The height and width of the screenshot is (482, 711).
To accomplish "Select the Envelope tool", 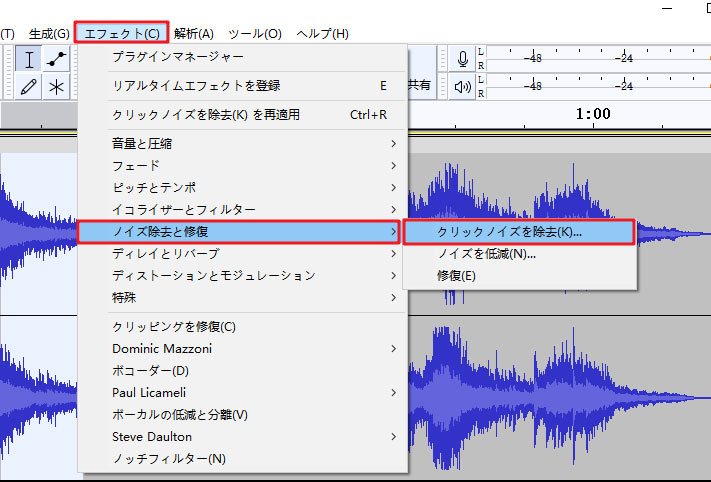I will coord(56,59).
